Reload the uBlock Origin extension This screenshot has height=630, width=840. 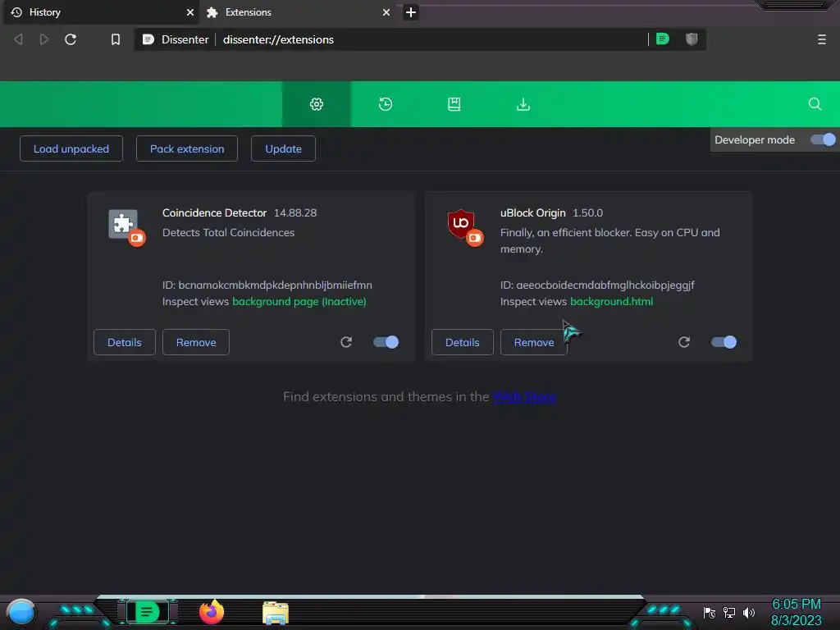click(683, 342)
